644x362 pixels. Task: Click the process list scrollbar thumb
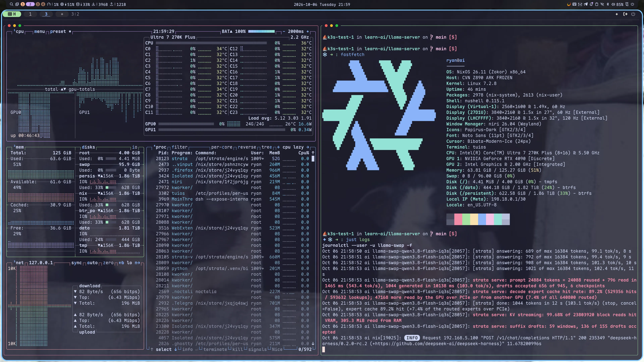point(313,159)
